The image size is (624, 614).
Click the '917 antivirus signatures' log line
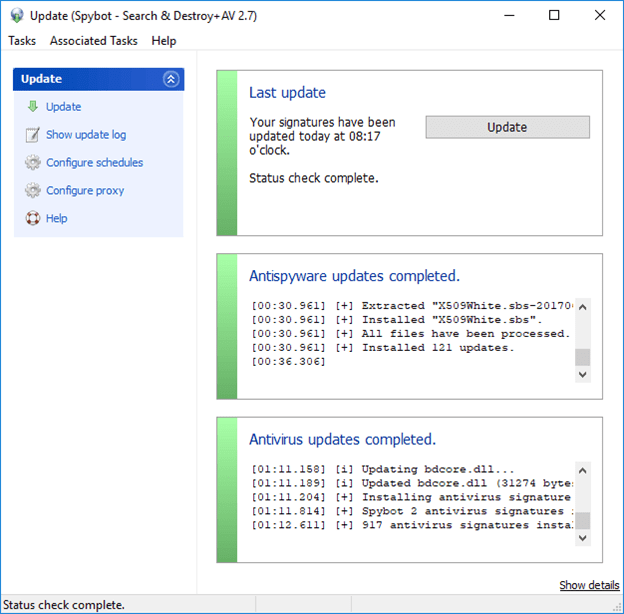[x=412, y=525]
